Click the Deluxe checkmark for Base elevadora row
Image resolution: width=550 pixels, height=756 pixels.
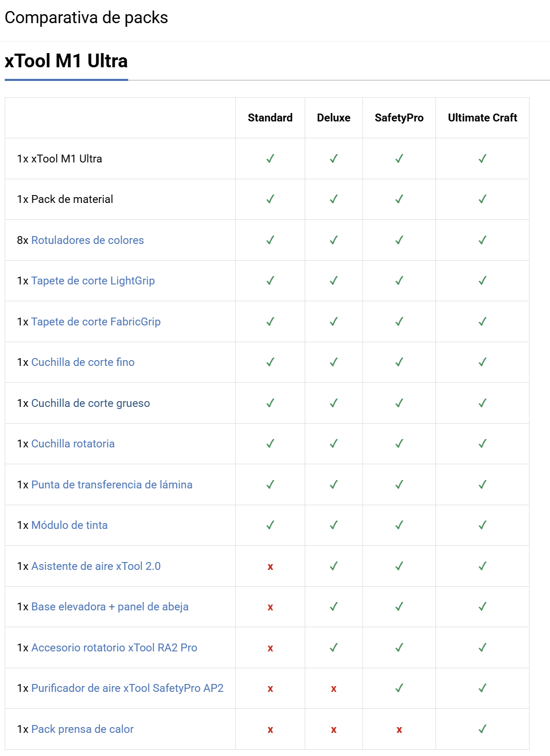[x=334, y=607]
